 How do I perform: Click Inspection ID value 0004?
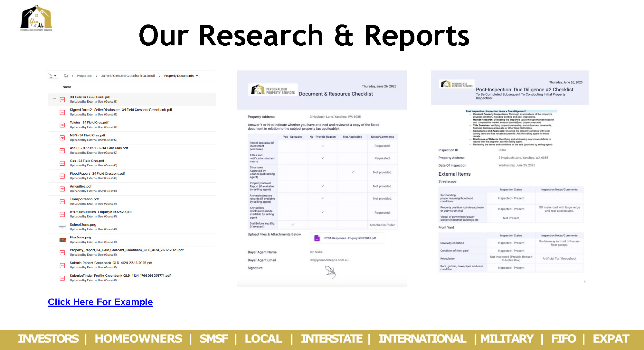[502, 150]
